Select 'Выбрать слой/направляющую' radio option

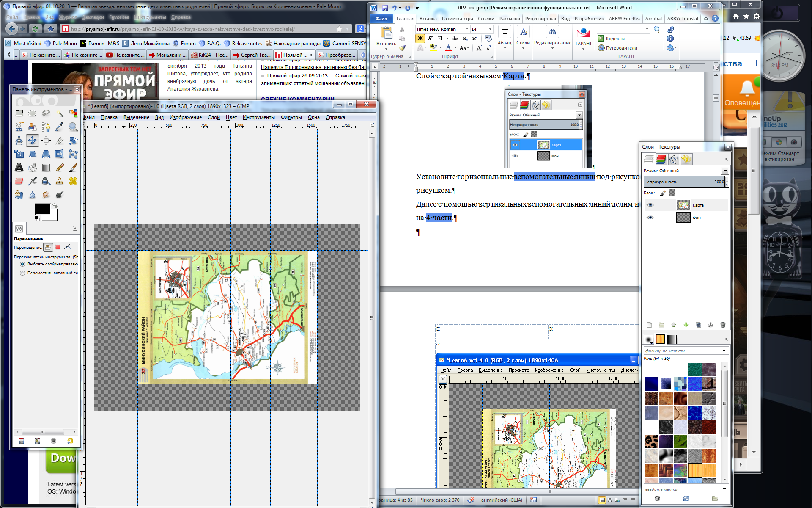[x=22, y=264]
